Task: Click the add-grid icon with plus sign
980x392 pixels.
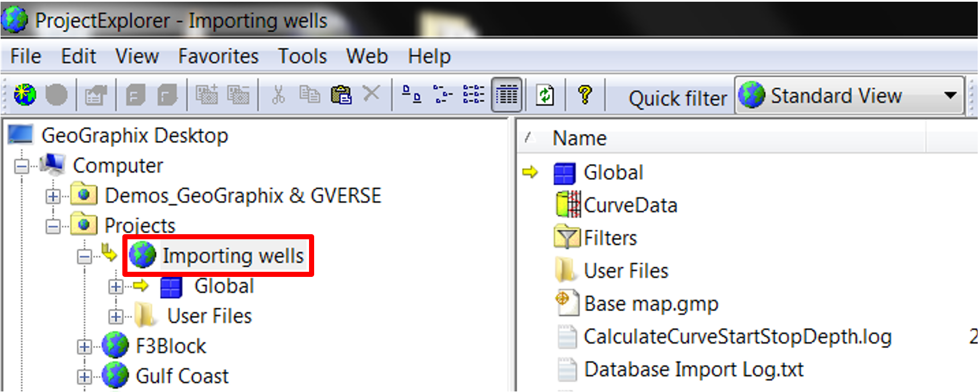Action: pyautogui.click(x=207, y=95)
